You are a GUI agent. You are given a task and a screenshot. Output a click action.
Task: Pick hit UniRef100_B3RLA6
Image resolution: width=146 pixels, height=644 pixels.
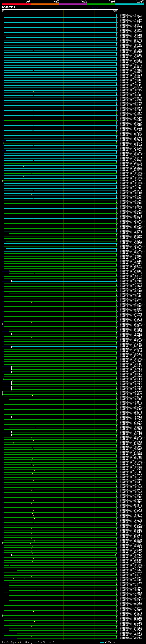(131, 278)
